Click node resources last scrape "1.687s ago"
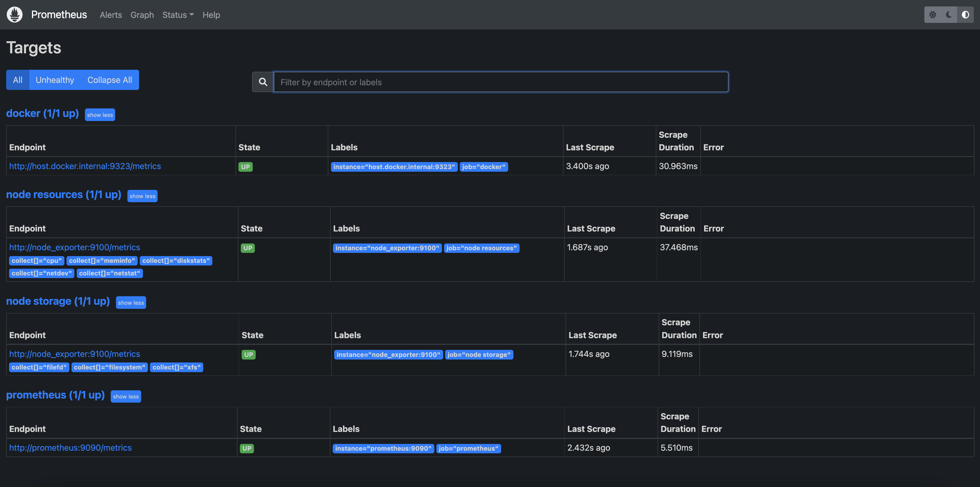The width and height of the screenshot is (980, 487). (x=588, y=247)
